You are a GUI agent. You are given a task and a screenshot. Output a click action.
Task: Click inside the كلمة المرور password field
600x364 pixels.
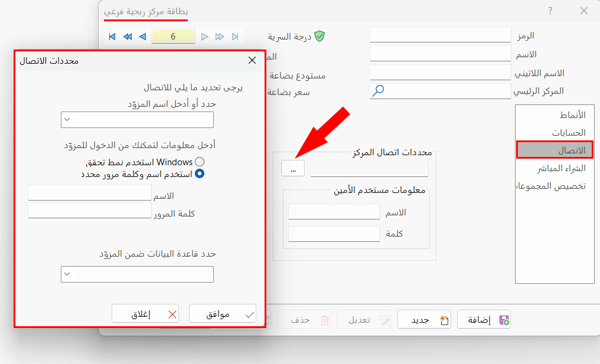pyautogui.click(x=89, y=211)
